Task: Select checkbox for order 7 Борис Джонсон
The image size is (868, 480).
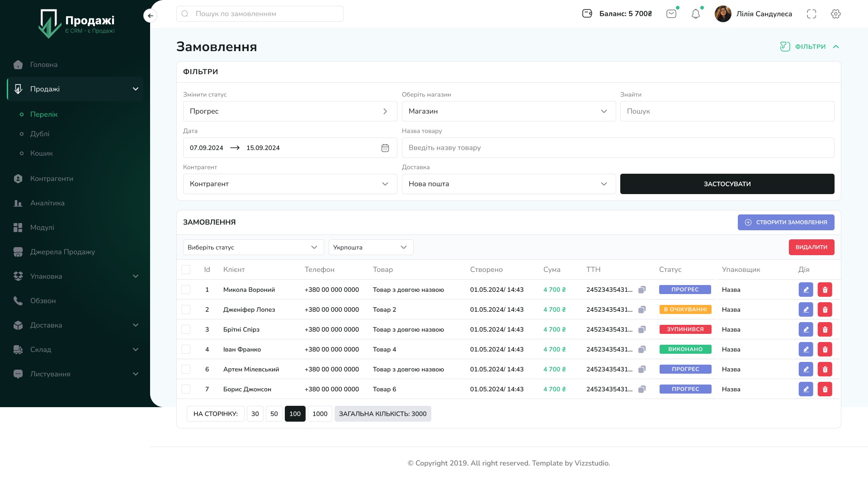Action: (186, 389)
